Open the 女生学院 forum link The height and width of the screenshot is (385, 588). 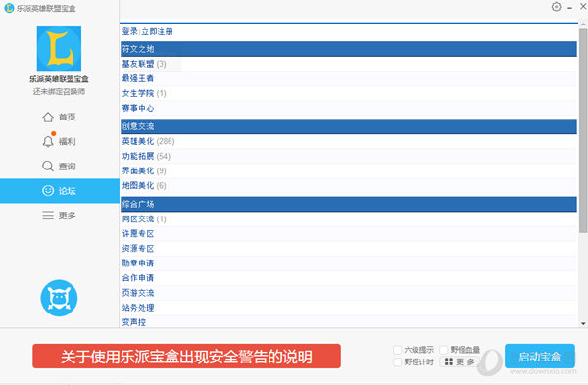tap(138, 93)
